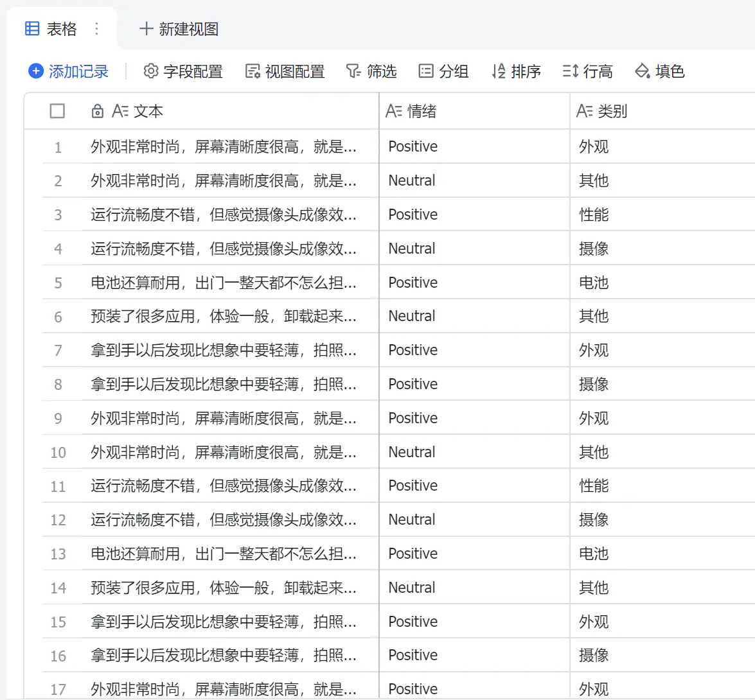
Task: Open 字段配置 field settings gear icon
Action: 150,71
